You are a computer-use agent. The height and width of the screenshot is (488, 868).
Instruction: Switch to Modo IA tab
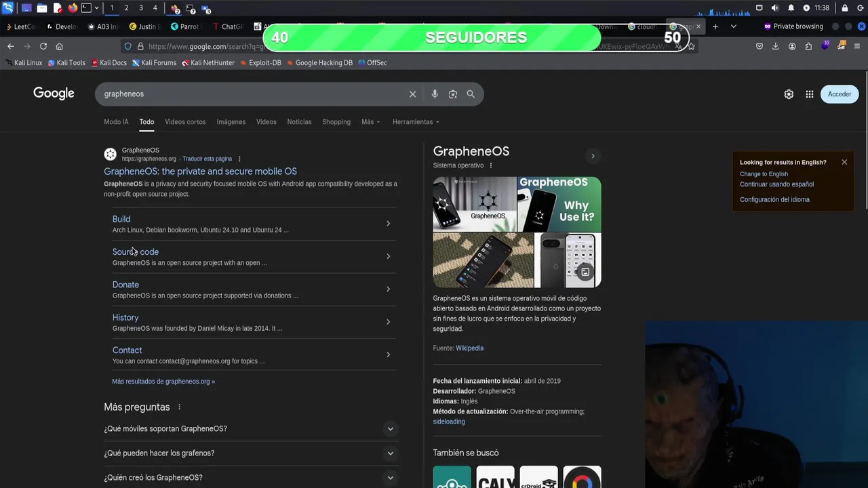[116, 122]
